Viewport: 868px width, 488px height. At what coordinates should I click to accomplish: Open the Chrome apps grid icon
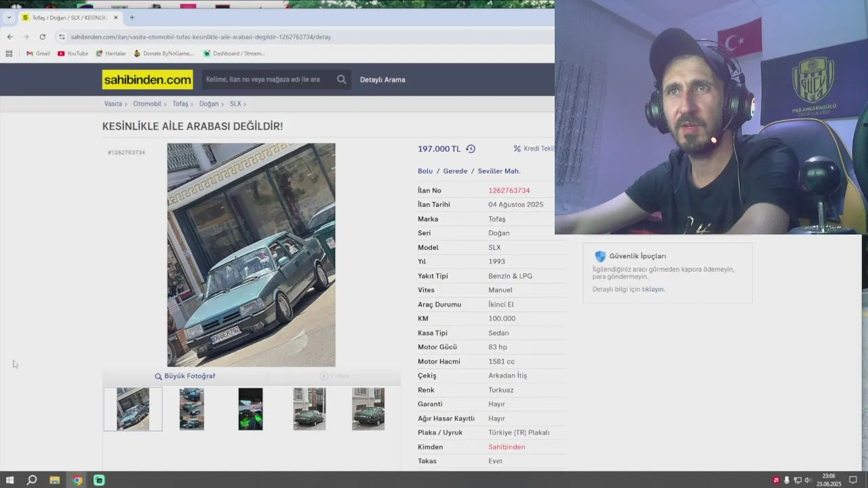click(9, 54)
